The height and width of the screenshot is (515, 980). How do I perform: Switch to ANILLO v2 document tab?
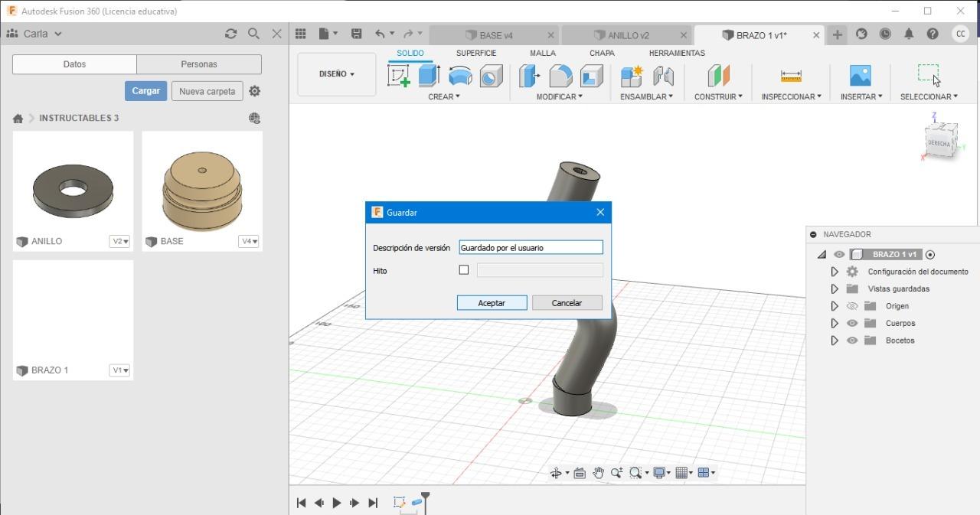point(626,35)
